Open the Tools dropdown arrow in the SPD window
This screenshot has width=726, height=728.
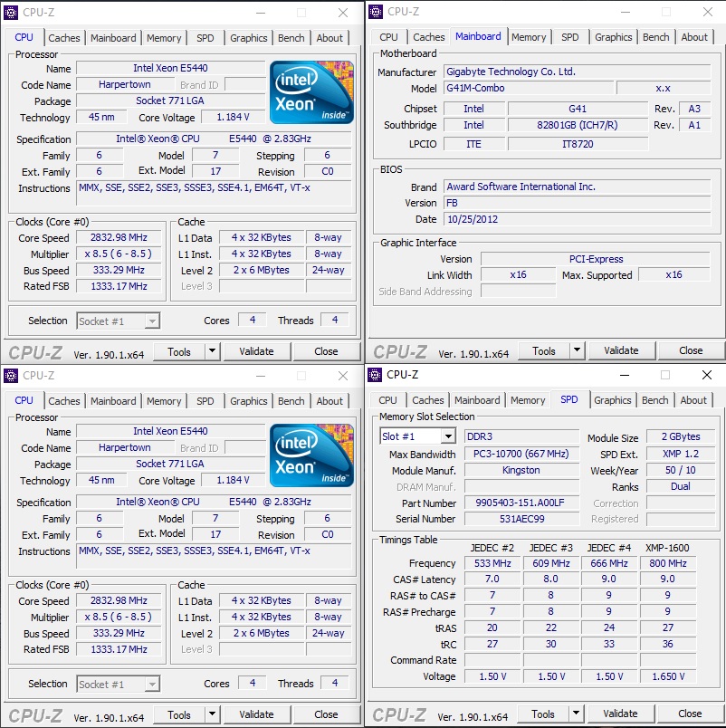tap(576, 714)
